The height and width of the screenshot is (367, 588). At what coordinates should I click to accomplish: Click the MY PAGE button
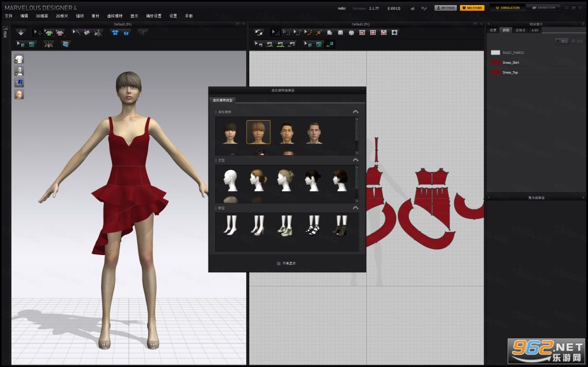pyautogui.click(x=446, y=7)
